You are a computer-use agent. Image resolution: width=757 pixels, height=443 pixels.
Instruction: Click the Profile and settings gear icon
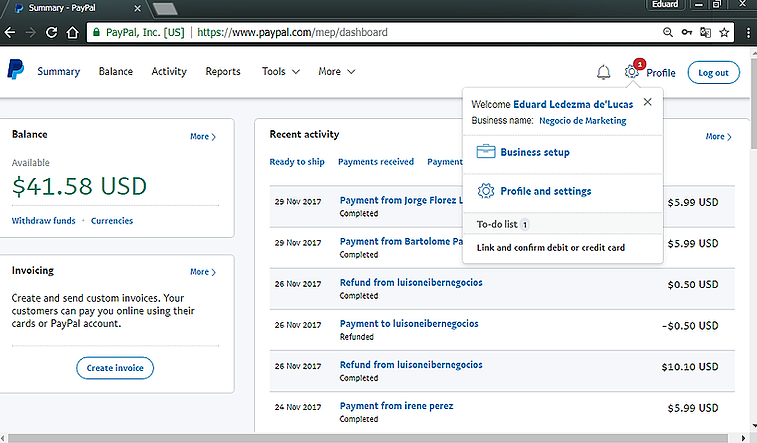[486, 191]
